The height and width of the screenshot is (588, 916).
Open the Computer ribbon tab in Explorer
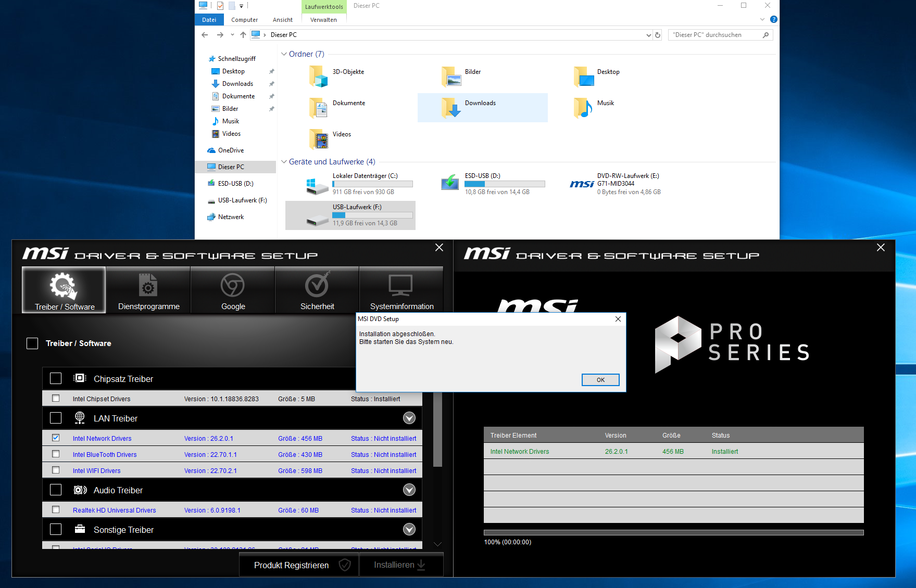[244, 20]
